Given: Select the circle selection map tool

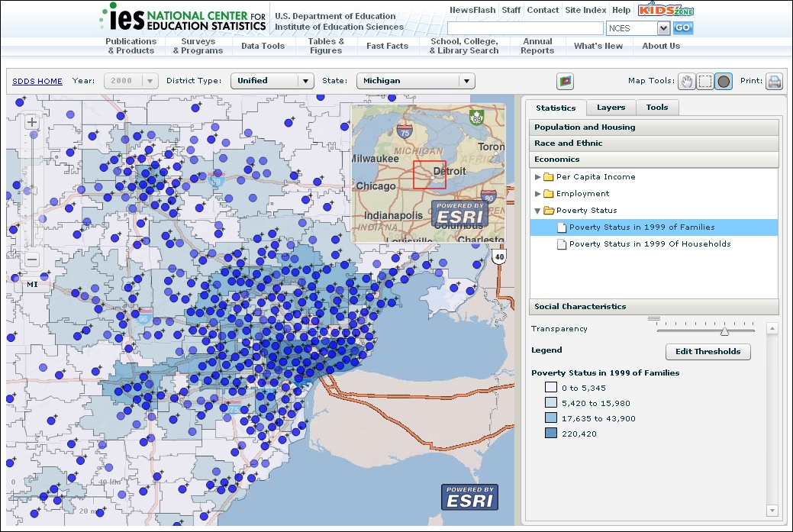Looking at the screenshot, I should pyautogui.click(x=724, y=81).
